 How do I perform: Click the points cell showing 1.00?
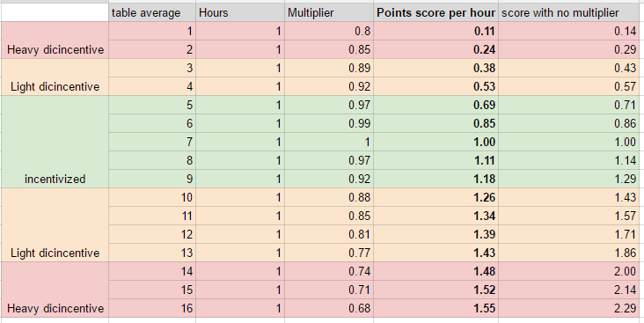pyautogui.click(x=435, y=142)
